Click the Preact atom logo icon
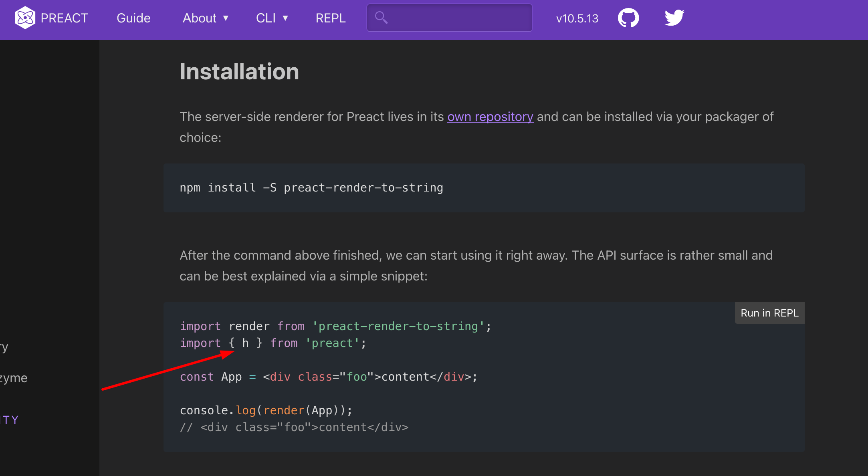This screenshot has height=476, width=868. (25, 18)
